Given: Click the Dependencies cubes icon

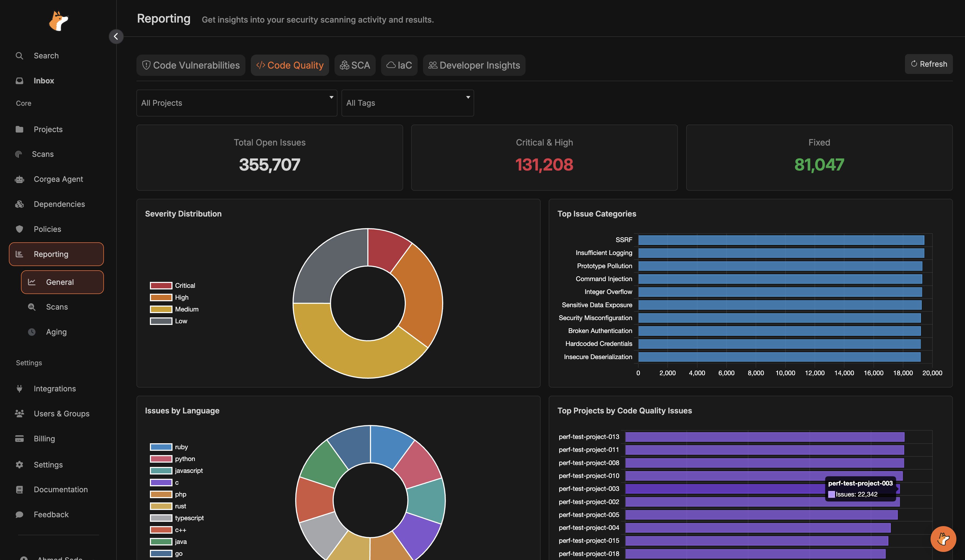Looking at the screenshot, I should 20,204.
